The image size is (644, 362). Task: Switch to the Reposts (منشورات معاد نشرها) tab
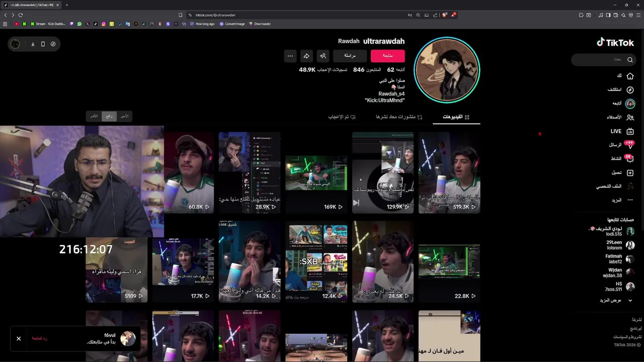[x=399, y=117]
